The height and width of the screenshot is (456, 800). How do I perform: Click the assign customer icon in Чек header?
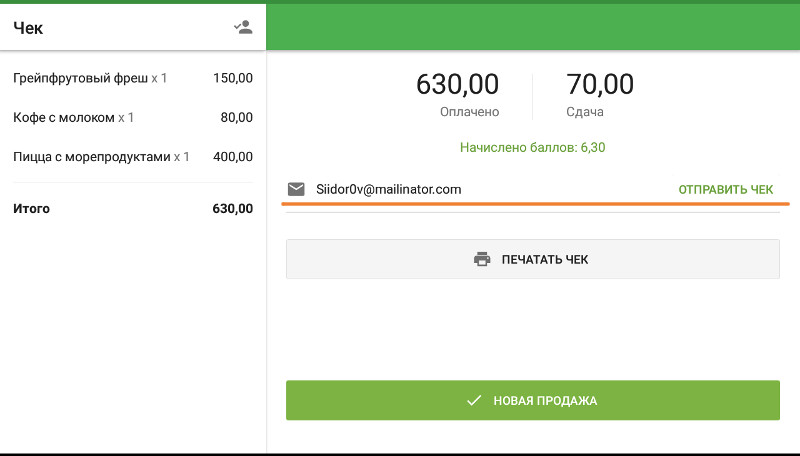point(243,28)
